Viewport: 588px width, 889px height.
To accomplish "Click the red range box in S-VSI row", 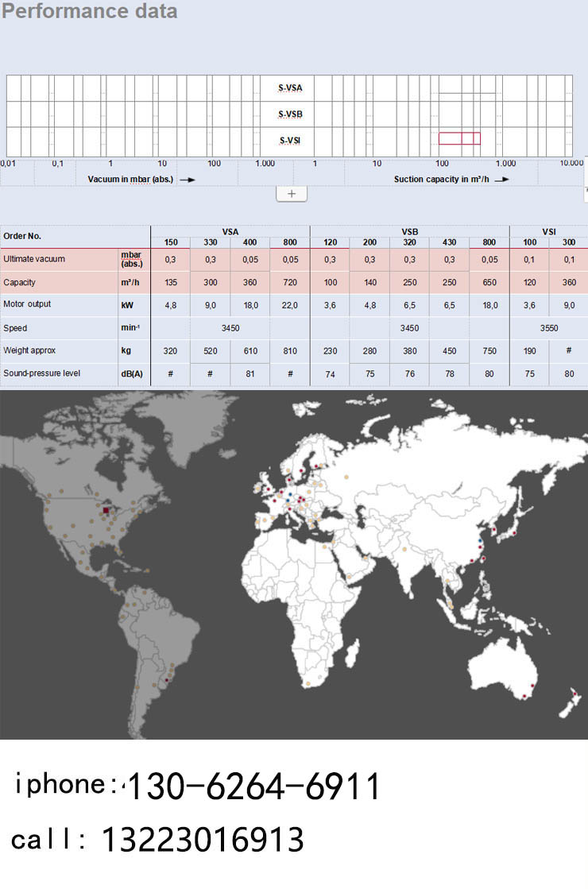I will tap(459, 138).
